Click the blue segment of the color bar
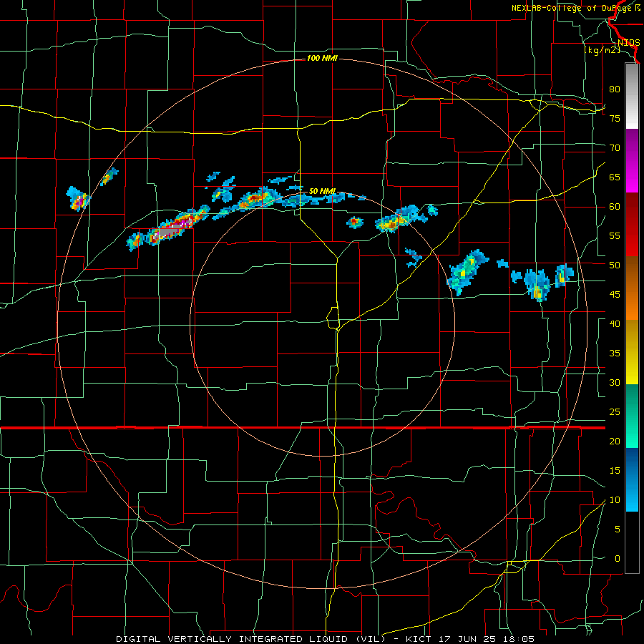 point(632,479)
